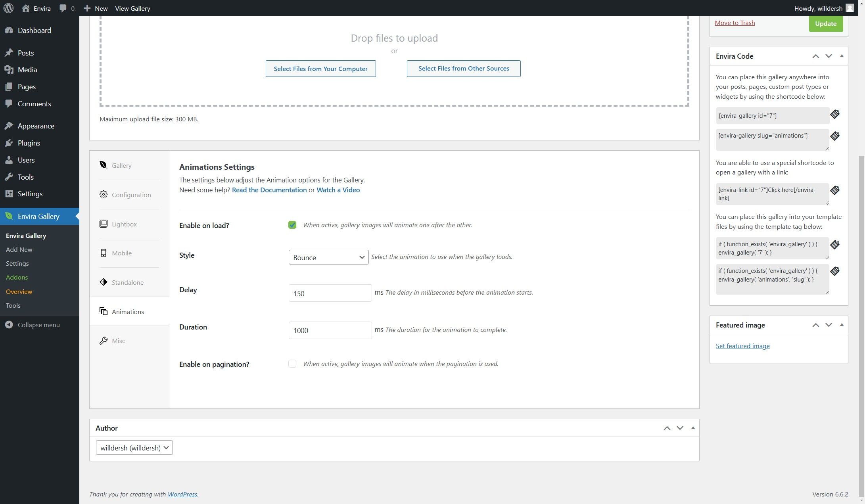865x504 pixels.
Task: Click Select Files from Your Computer
Action: coord(320,69)
